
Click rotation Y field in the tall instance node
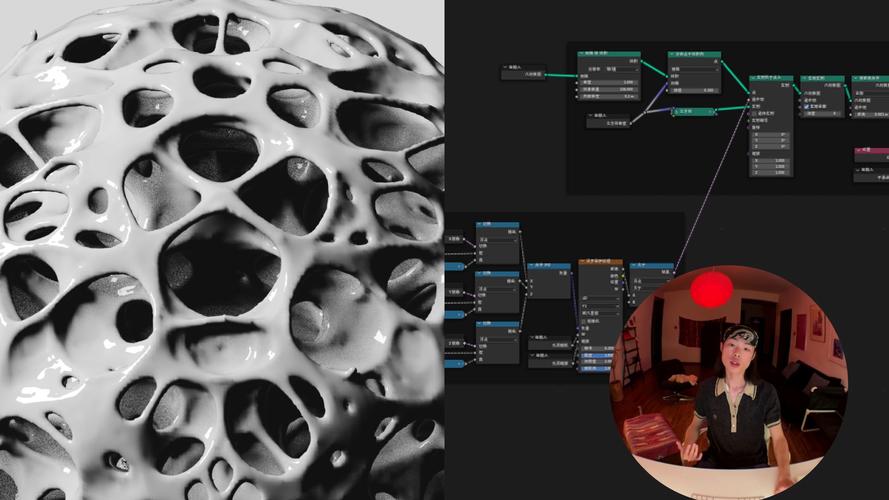(x=771, y=141)
